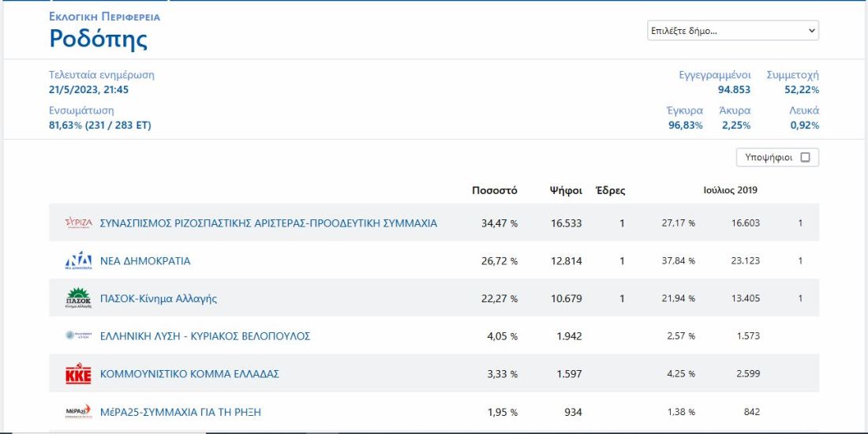Viewport: 868px width, 434px height.
Task: Open the Επιλέξτε δήμο dropdown
Action: click(733, 31)
